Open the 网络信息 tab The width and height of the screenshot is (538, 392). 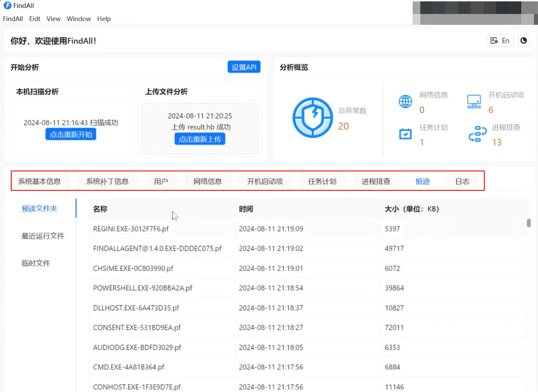click(207, 181)
